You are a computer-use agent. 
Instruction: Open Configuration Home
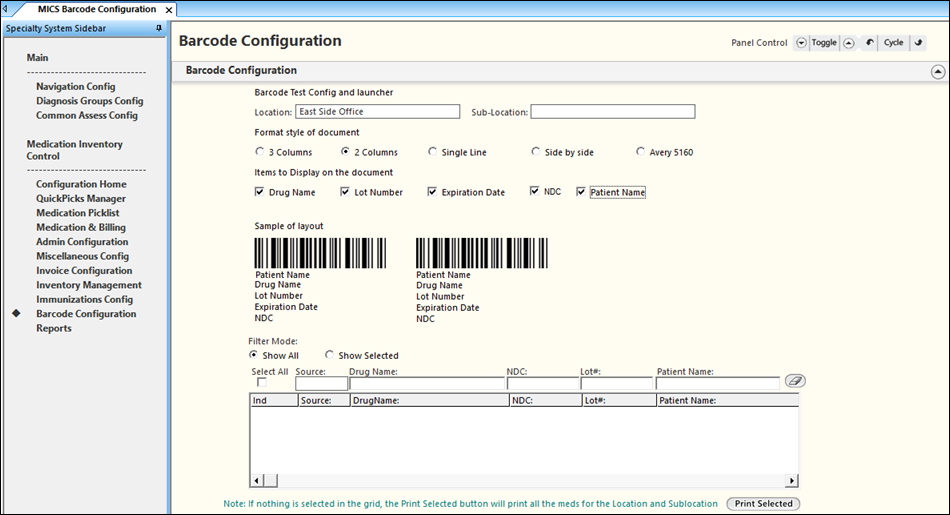[81, 184]
